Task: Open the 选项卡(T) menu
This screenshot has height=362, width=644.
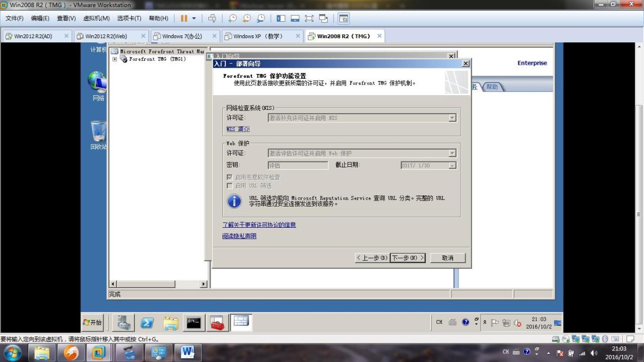Action: [x=129, y=18]
